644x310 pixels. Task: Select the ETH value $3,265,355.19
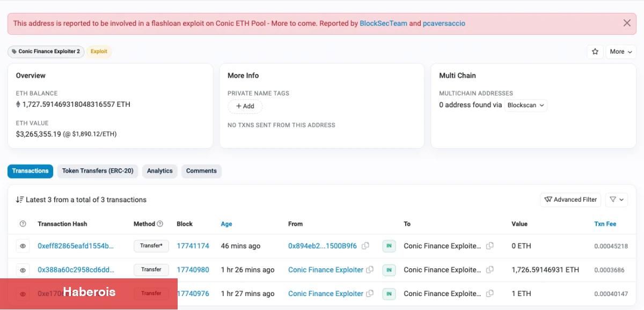coord(39,134)
